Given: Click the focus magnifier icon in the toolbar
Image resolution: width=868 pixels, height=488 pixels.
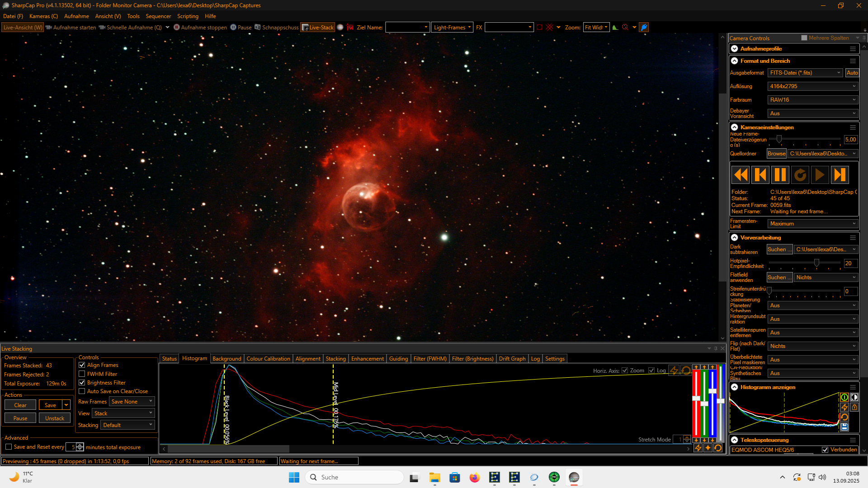Looking at the screenshot, I should click(x=625, y=27).
